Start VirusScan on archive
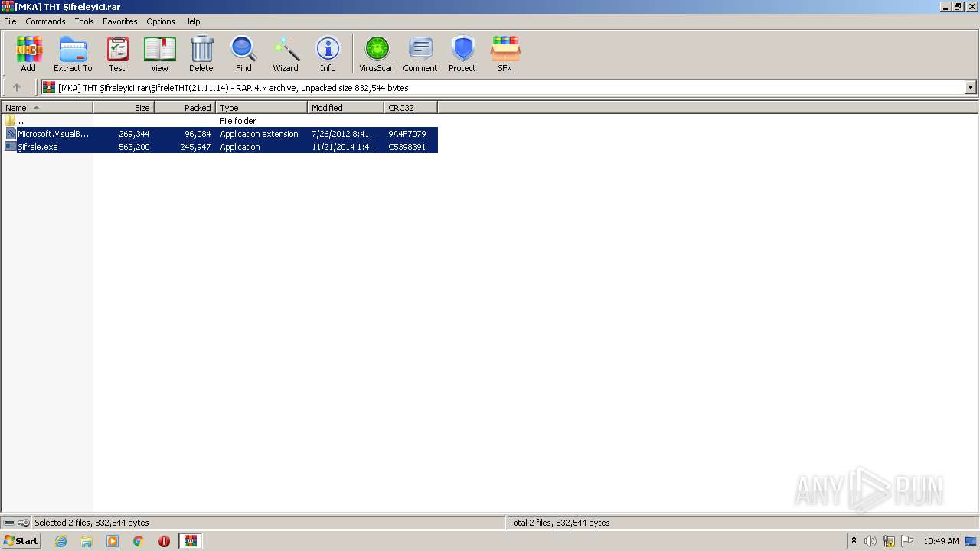 (x=377, y=54)
